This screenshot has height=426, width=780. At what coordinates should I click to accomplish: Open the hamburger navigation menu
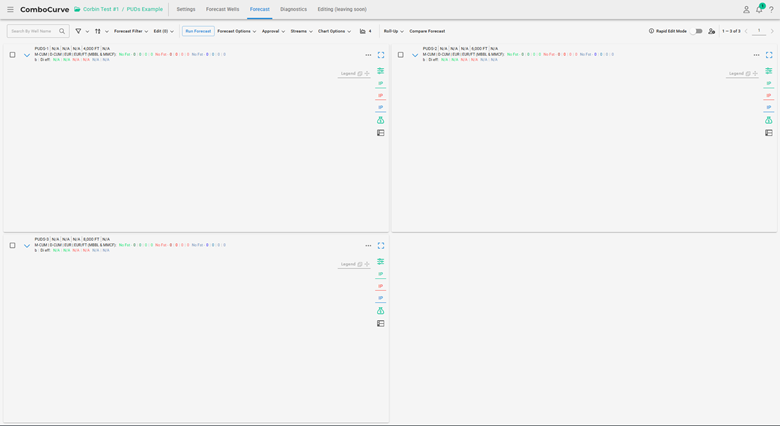coord(10,9)
